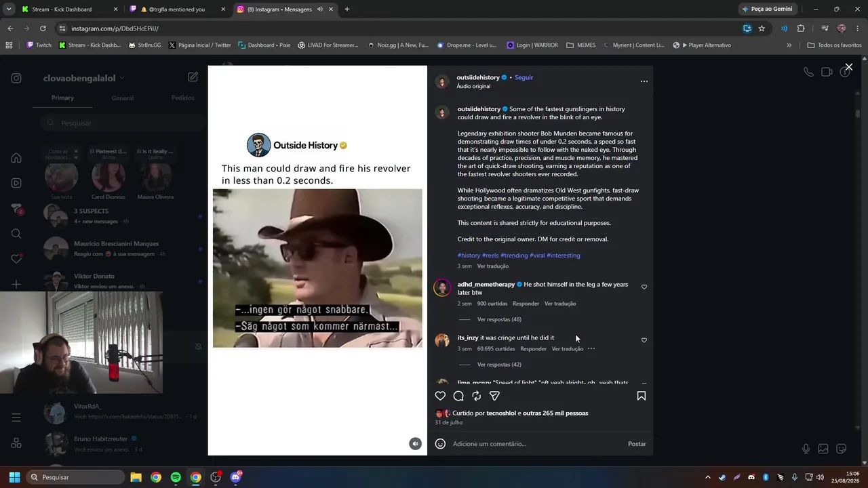Reply to the adhd_memetherapy comment
This screenshot has height=488, width=868.
pyautogui.click(x=526, y=304)
